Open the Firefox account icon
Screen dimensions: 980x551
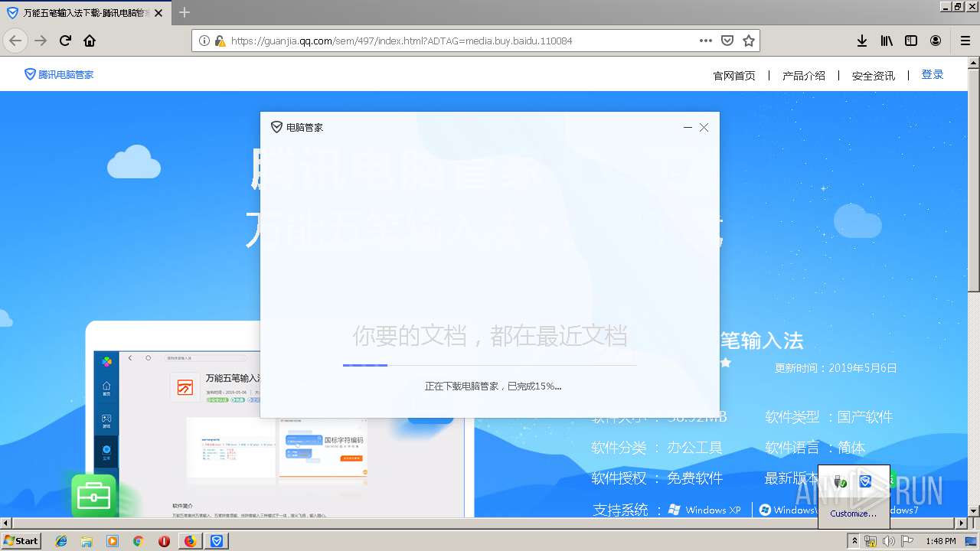[x=936, y=41]
